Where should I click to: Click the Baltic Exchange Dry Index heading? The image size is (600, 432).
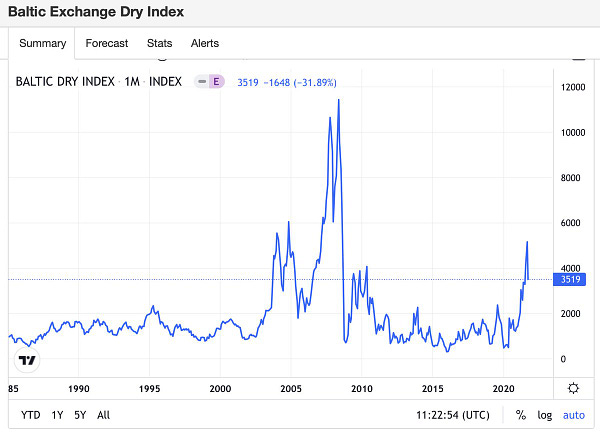[x=96, y=12]
